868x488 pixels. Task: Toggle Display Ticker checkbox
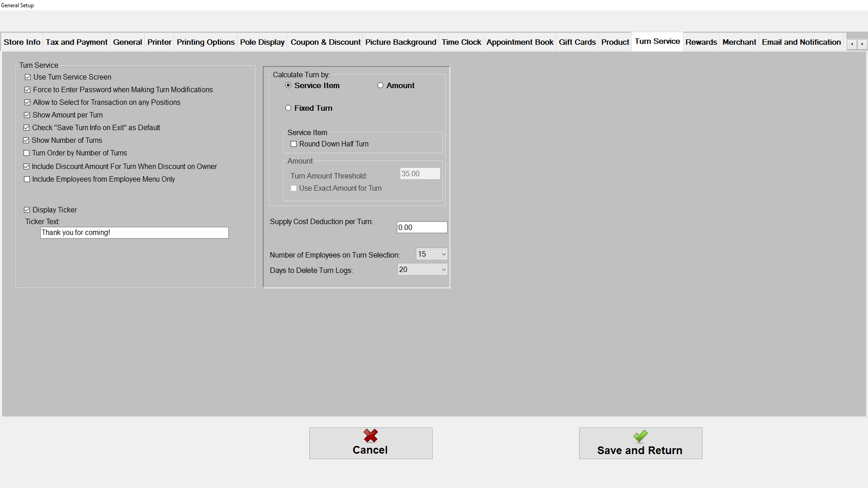[27, 210]
